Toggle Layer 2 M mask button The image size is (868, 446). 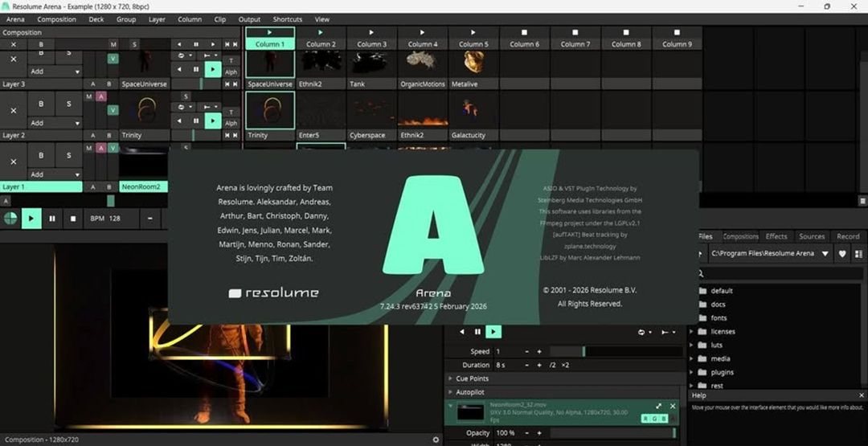[88, 97]
